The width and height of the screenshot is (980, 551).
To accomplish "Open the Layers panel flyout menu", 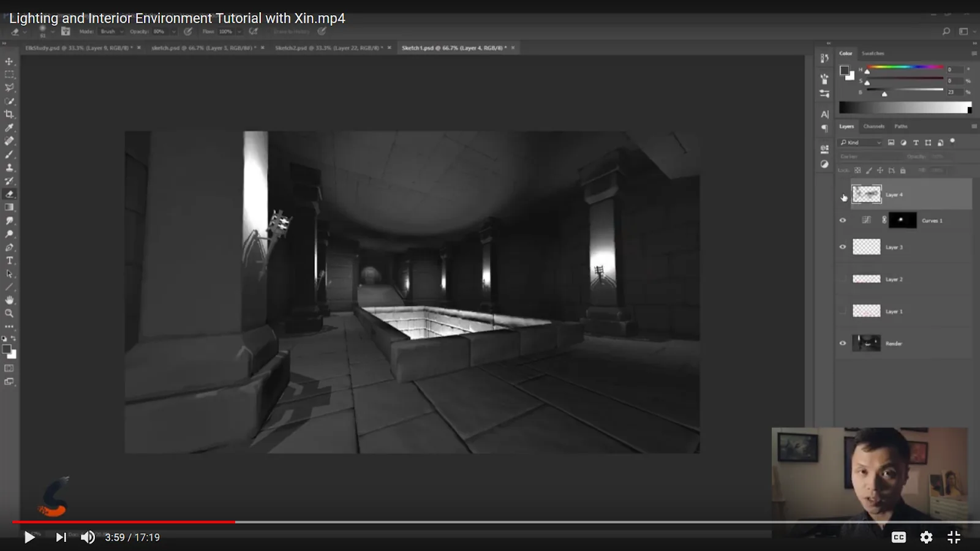I will pos(974,126).
